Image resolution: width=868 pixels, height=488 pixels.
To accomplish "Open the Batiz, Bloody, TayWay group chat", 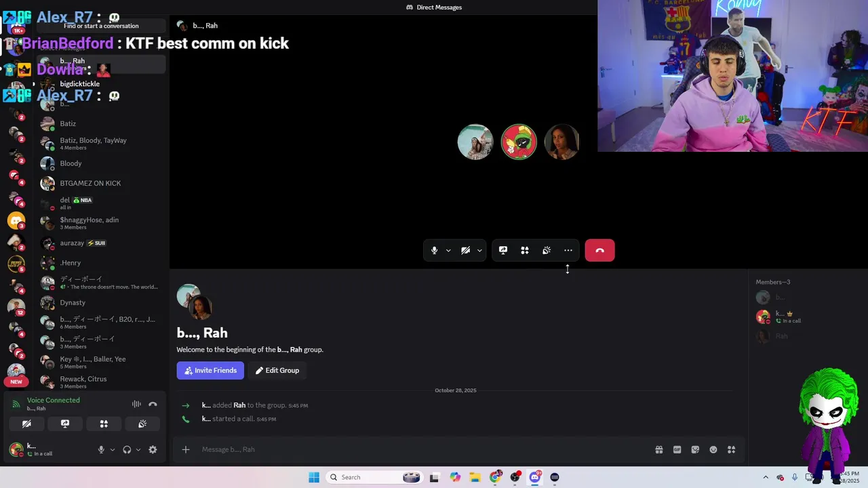I will pos(102,144).
